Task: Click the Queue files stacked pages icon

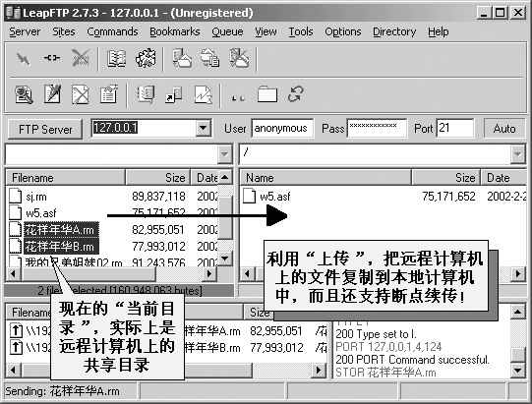Action: [146, 94]
